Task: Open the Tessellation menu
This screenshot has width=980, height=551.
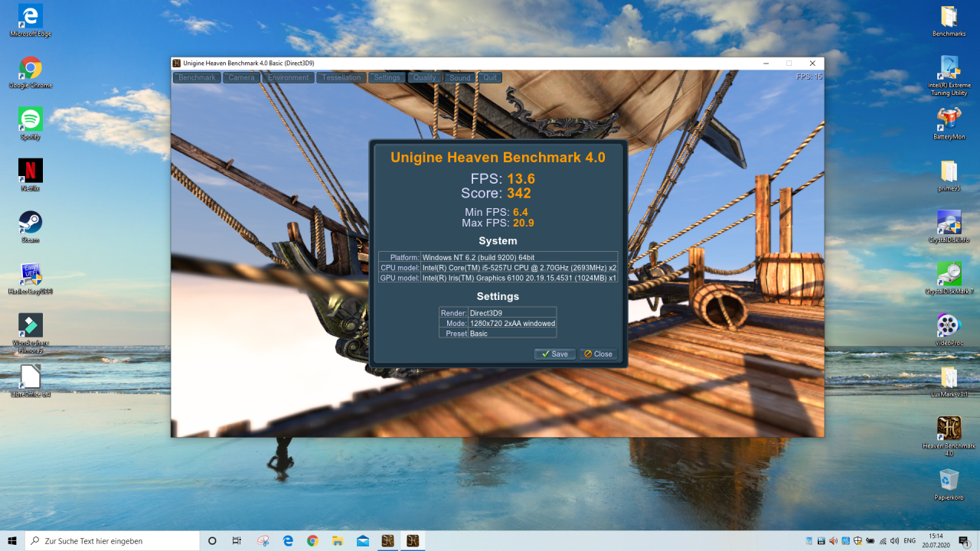Action: [341, 77]
